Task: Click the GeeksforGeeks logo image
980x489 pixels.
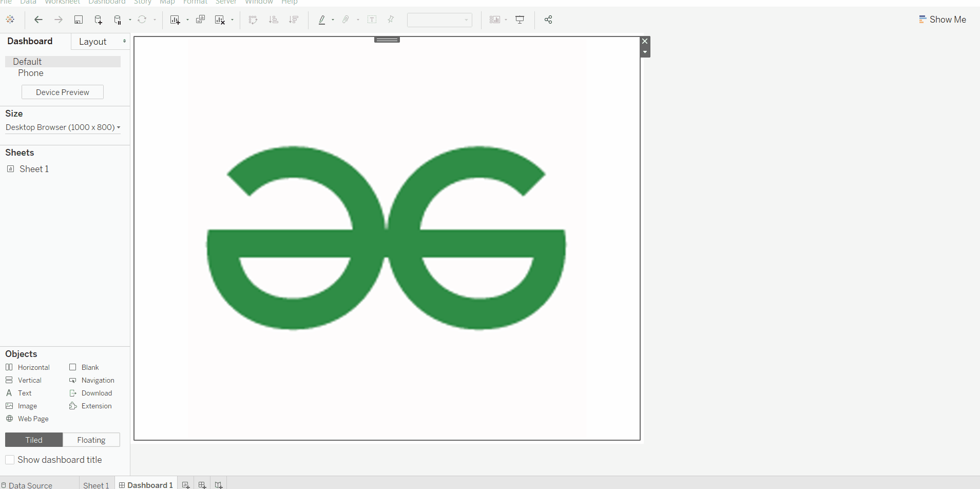Action: coord(386,238)
